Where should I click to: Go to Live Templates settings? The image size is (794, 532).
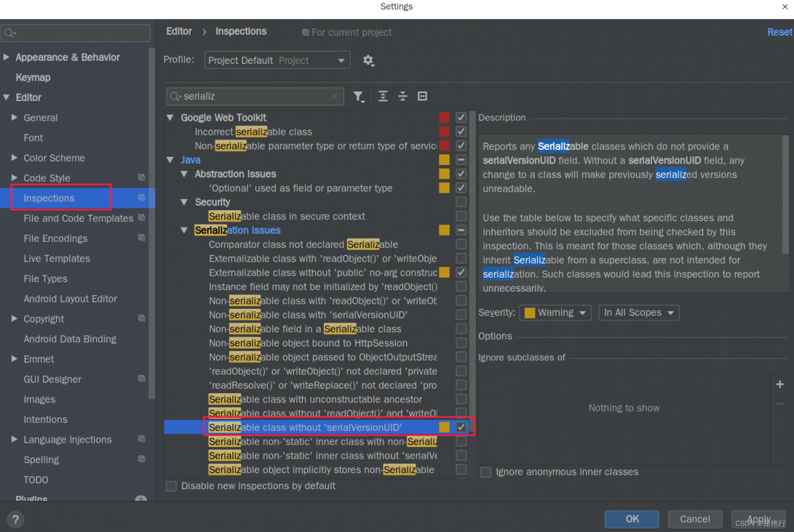pyautogui.click(x=56, y=259)
